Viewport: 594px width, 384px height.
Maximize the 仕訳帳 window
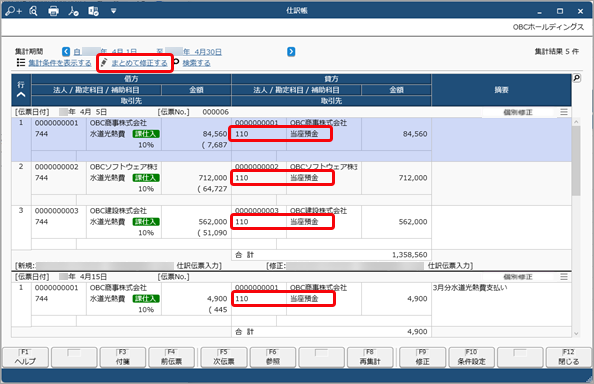click(560, 11)
